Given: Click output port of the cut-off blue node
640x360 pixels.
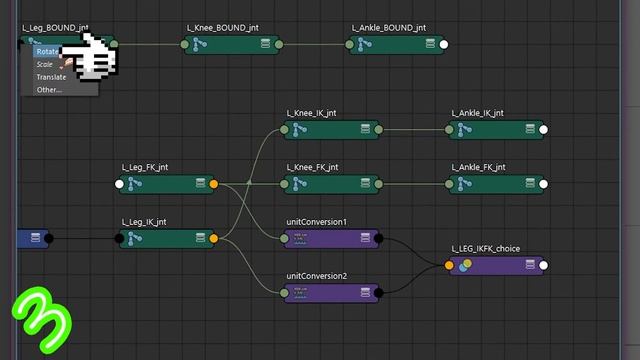Looking at the screenshot, I should (x=49, y=238).
